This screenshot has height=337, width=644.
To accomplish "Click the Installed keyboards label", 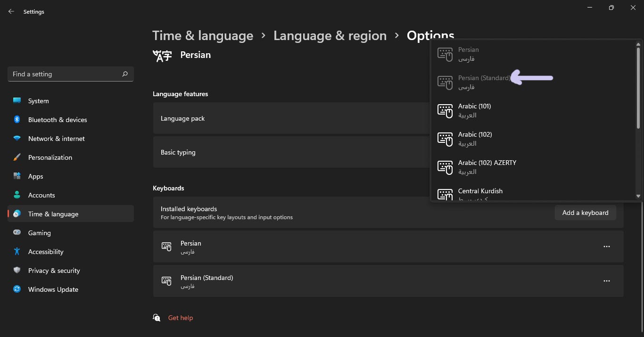I will pos(189,209).
